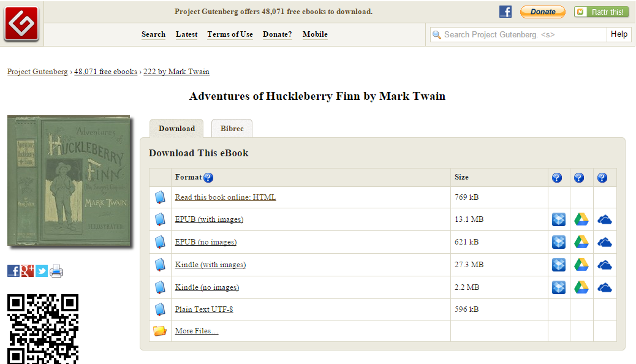Click the magnifier icon in search box
Viewport: 636px width, 364px height.
(x=436, y=35)
